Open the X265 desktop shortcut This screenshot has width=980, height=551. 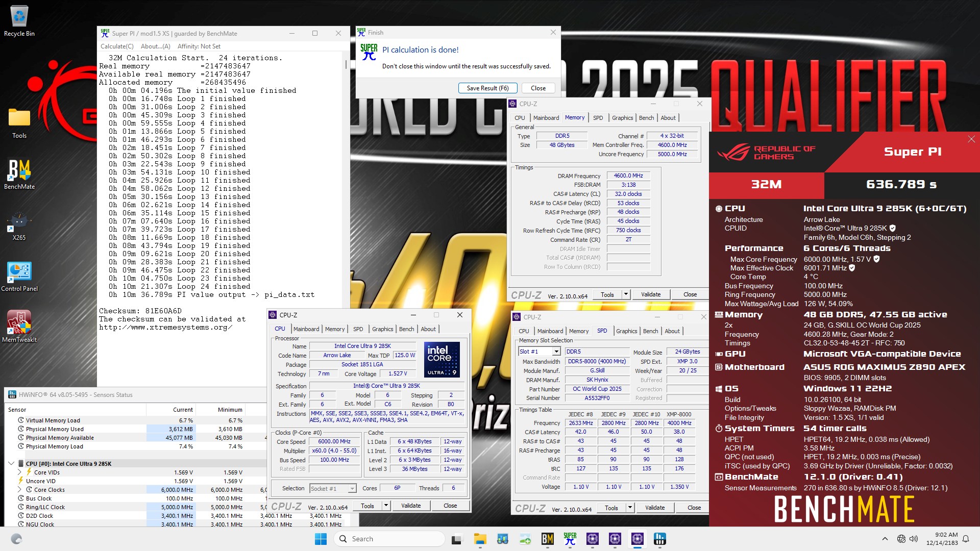(19, 226)
